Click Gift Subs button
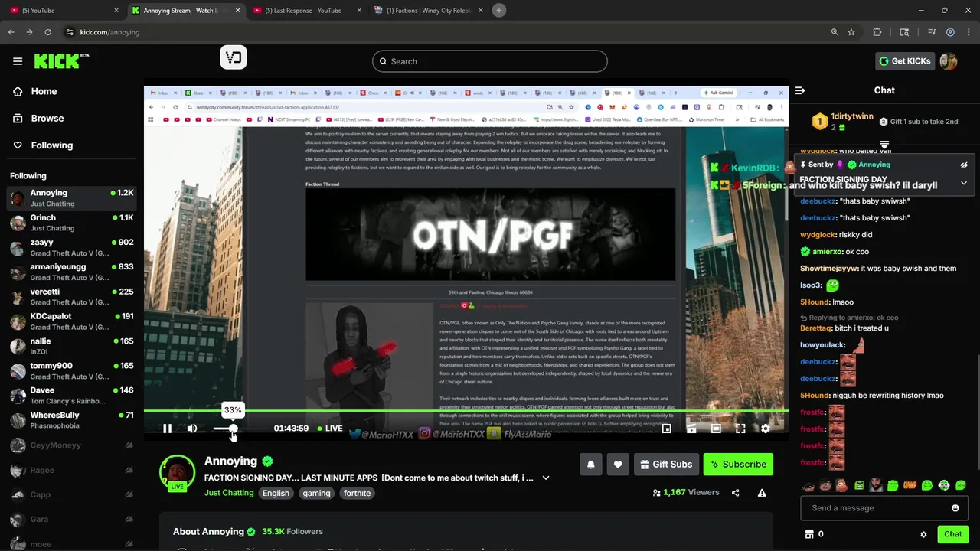This screenshot has height=551, width=980. pos(666,465)
